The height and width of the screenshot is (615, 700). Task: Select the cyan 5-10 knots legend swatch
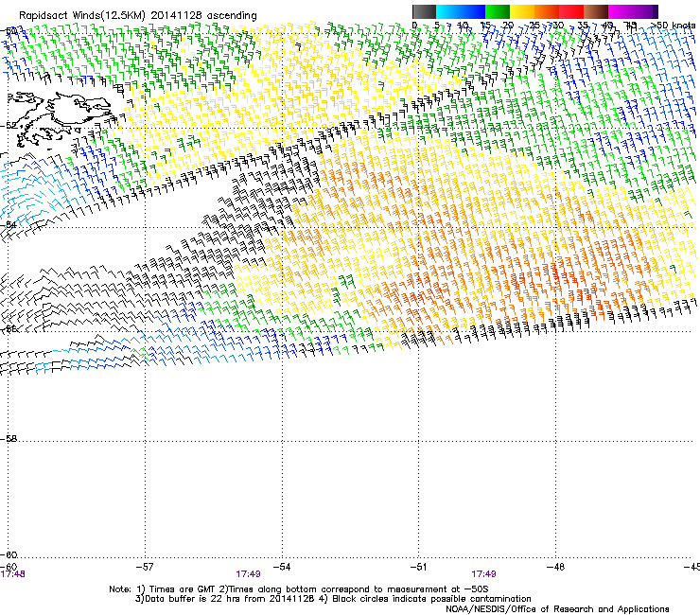coord(448,11)
